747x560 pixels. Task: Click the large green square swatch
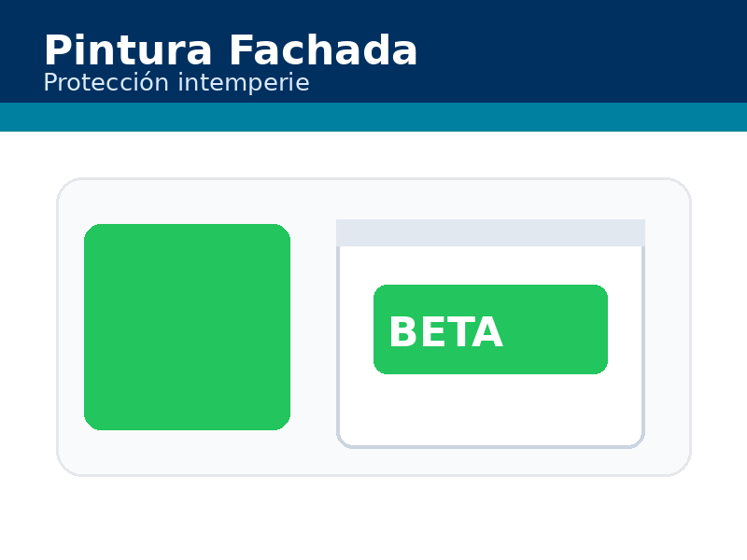[187, 327]
